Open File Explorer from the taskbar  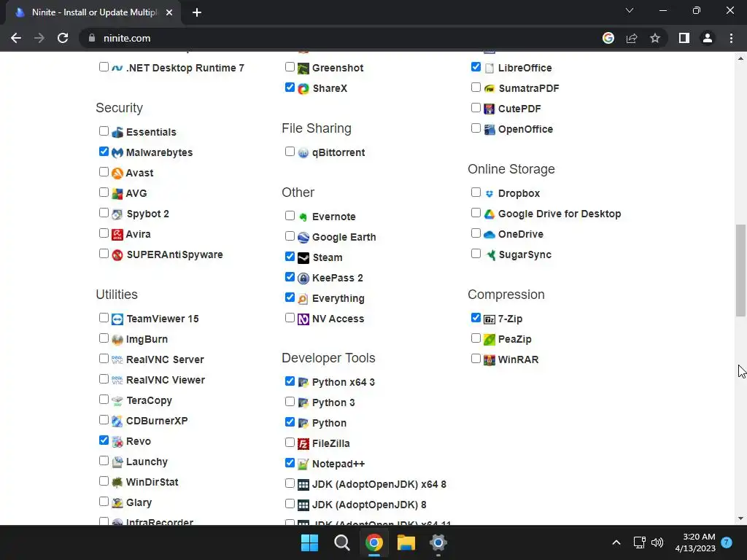tap(406, 542)
